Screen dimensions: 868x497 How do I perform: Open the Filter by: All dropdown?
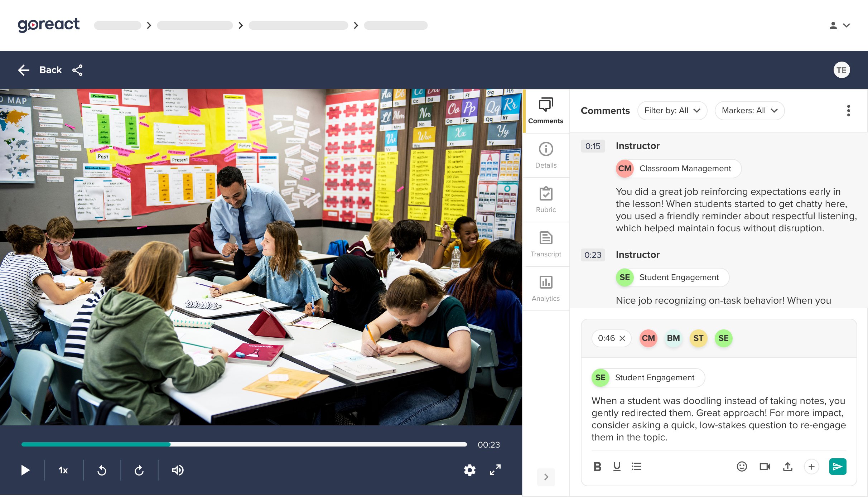coord(672,110)
